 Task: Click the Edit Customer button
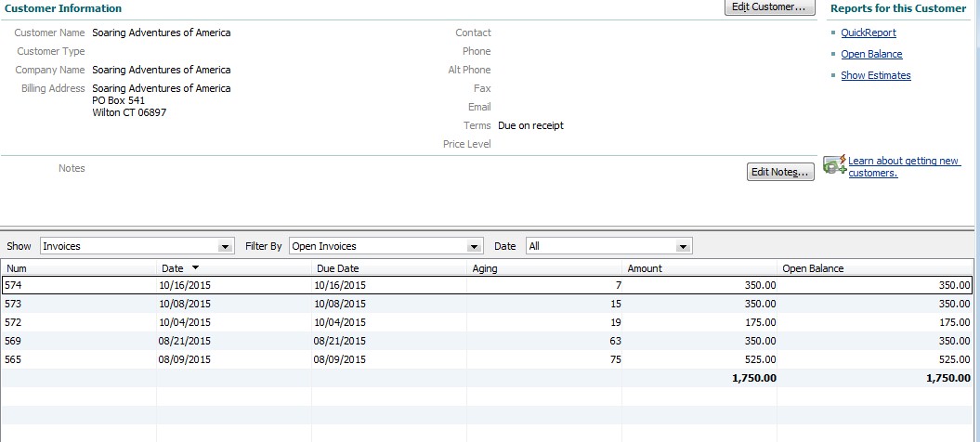(769, 8)
